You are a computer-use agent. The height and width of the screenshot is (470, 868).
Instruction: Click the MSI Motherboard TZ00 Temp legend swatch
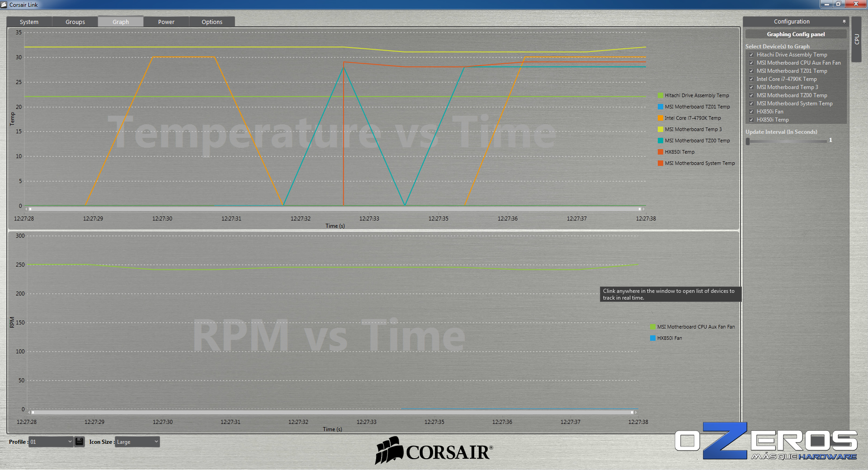pyautogui.click(x=660, y=141)
